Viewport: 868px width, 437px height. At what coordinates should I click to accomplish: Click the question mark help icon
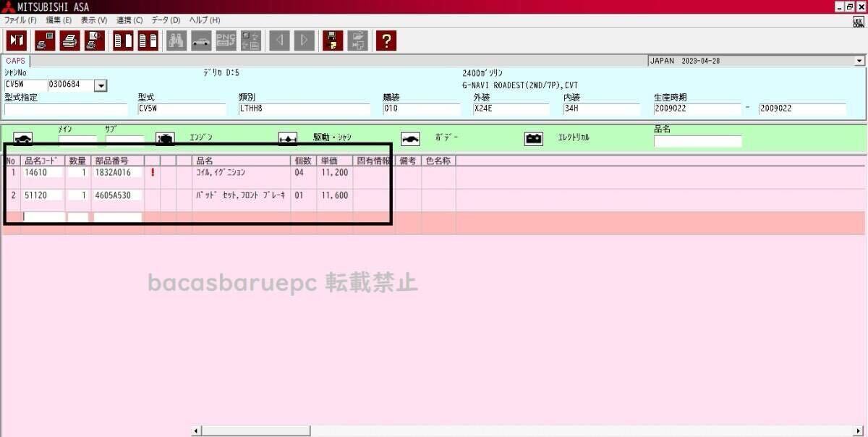(386, 41)
